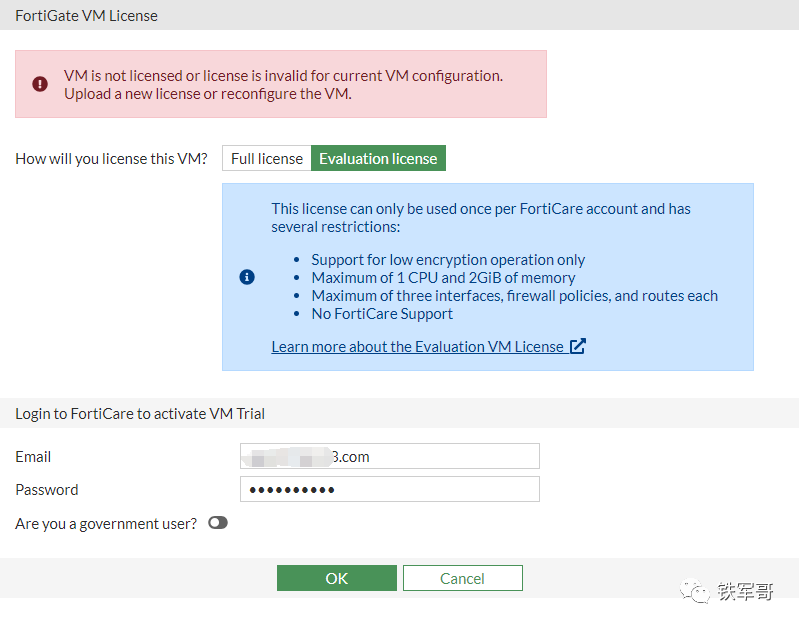The width and height of the screenshot is (799, 626).
Task: Click the 'VM is not licensed' warning text
Action: pos(283,85)
